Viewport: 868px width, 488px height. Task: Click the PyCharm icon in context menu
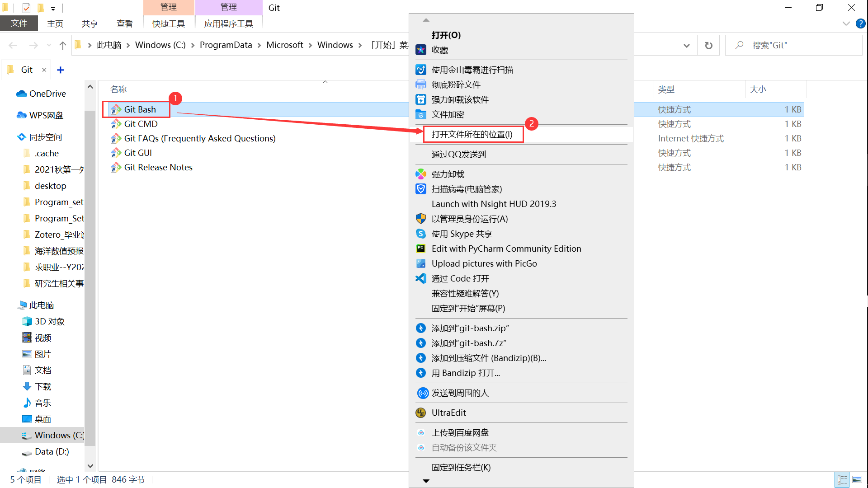pos(421,249)
